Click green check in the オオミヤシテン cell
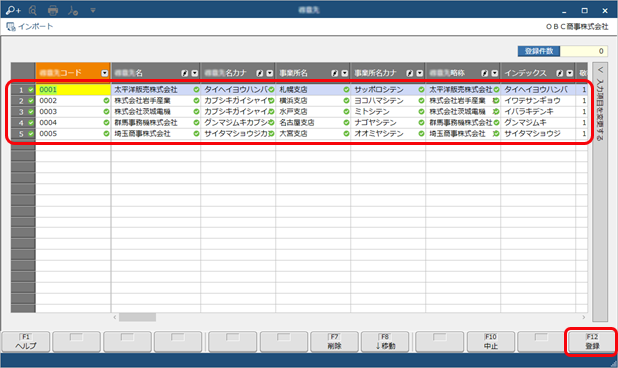618x368 pixels. click(421, 134)
